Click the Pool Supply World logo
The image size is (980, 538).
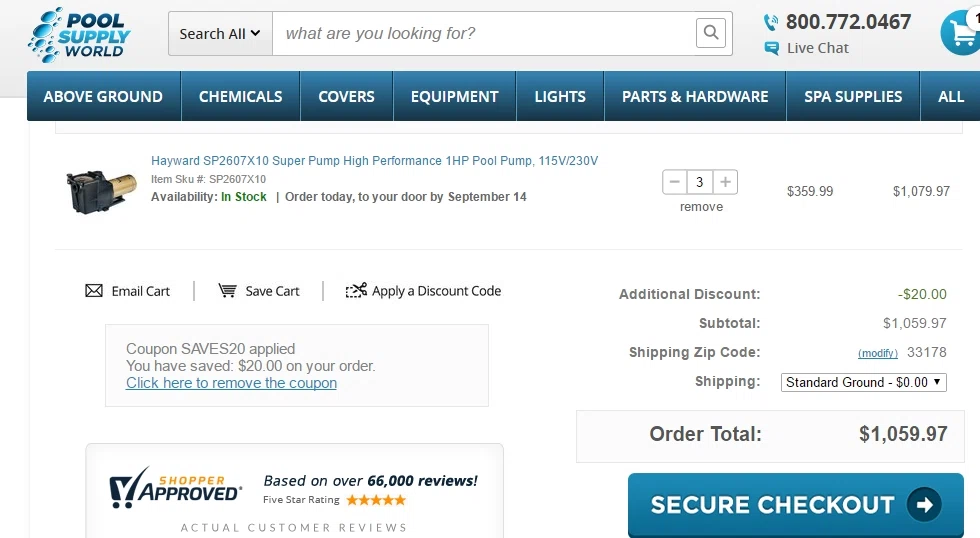pos(79,35)
